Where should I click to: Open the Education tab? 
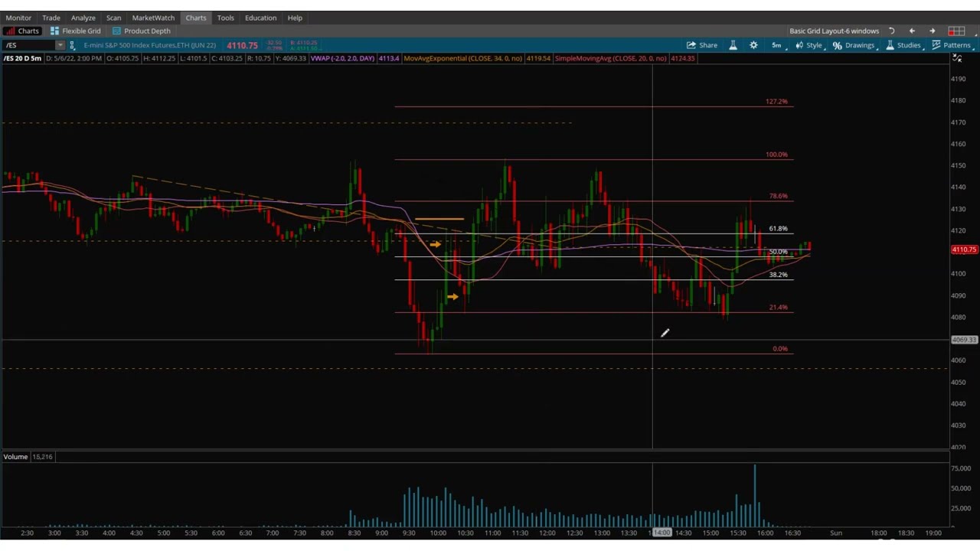tap(260, 18)
